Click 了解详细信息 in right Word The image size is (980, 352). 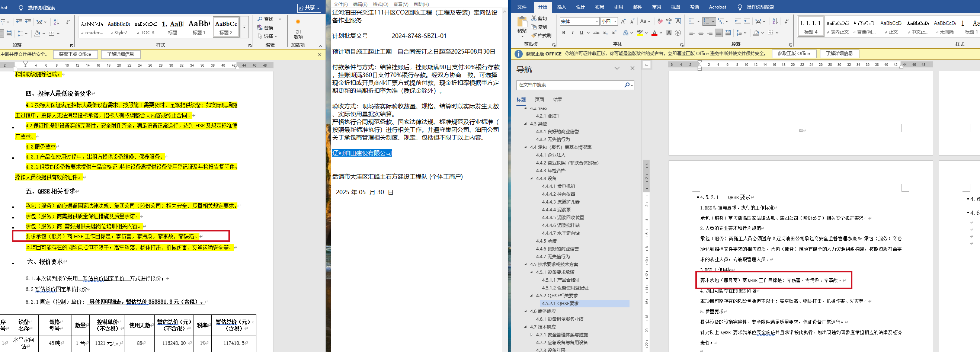point(839,54)
